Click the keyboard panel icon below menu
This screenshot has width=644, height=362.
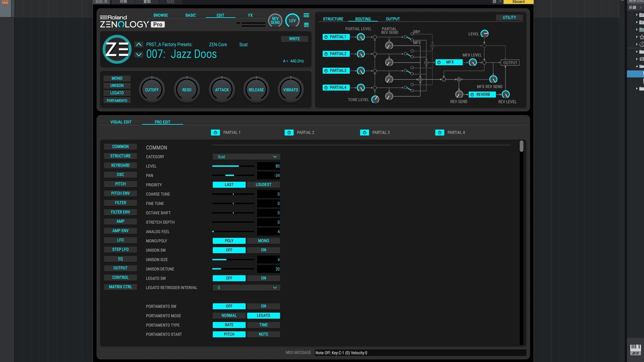tap(306, 25)
